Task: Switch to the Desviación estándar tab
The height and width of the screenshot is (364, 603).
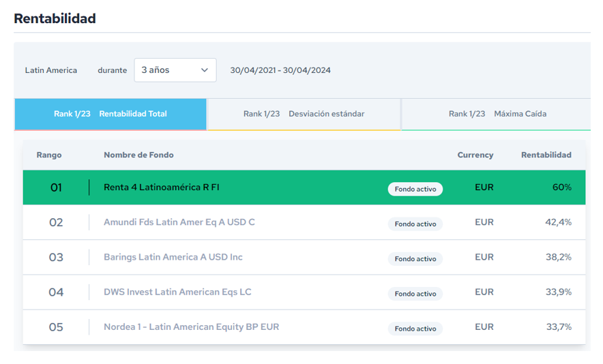Action: (304, 114)
